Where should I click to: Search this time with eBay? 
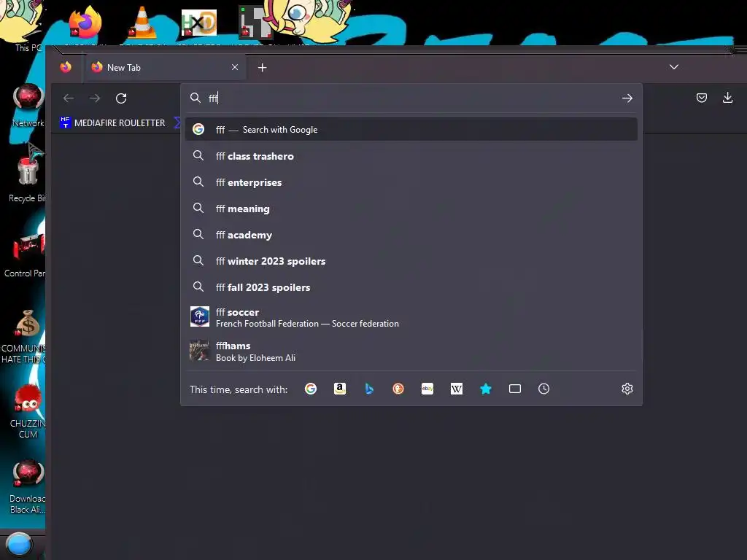coord(427,389)
